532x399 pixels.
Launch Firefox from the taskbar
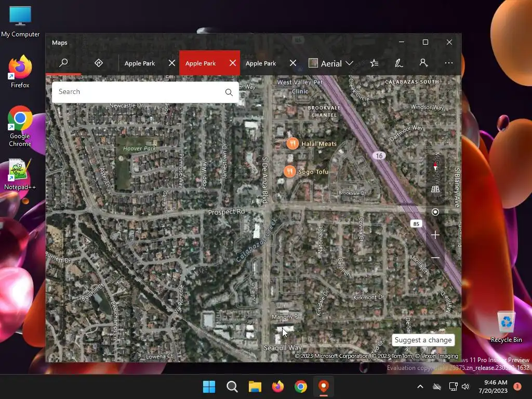click(278, 387)
